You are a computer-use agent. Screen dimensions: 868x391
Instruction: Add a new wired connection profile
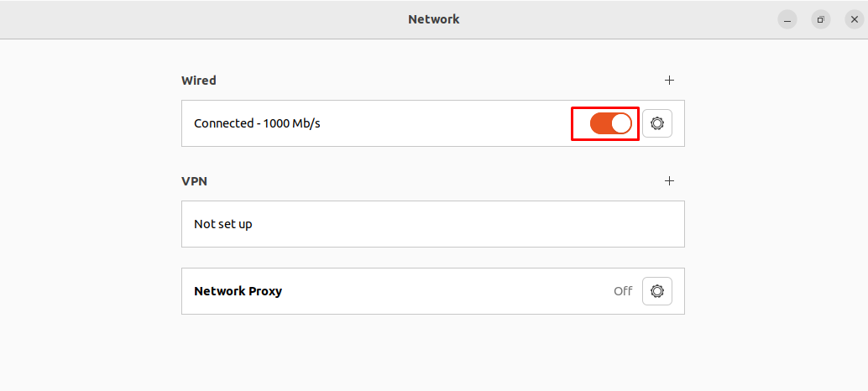(669, 81)
